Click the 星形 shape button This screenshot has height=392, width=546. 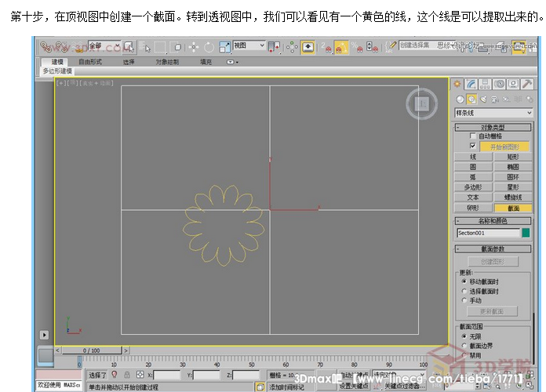512,187
